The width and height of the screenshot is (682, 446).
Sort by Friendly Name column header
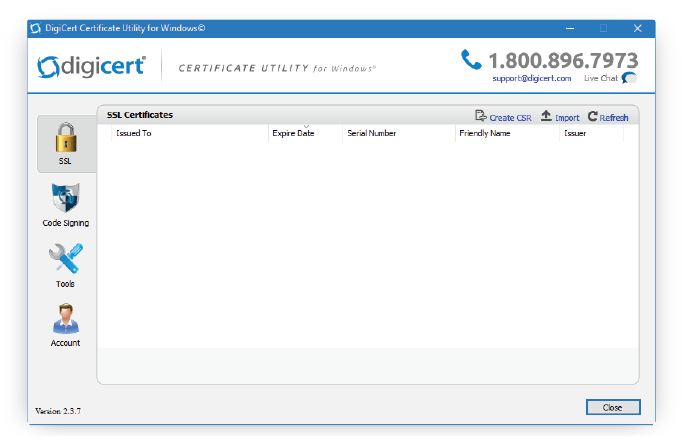(x=507, y=133)
